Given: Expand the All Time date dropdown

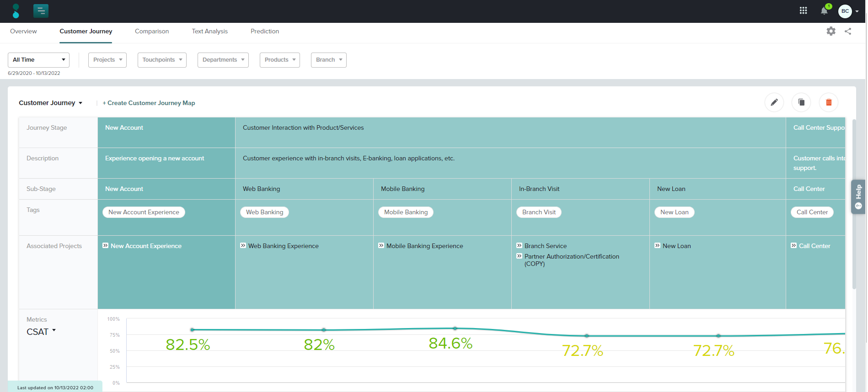Looking at the screenshot, I should pyautogui.click(x=38, y=60).
